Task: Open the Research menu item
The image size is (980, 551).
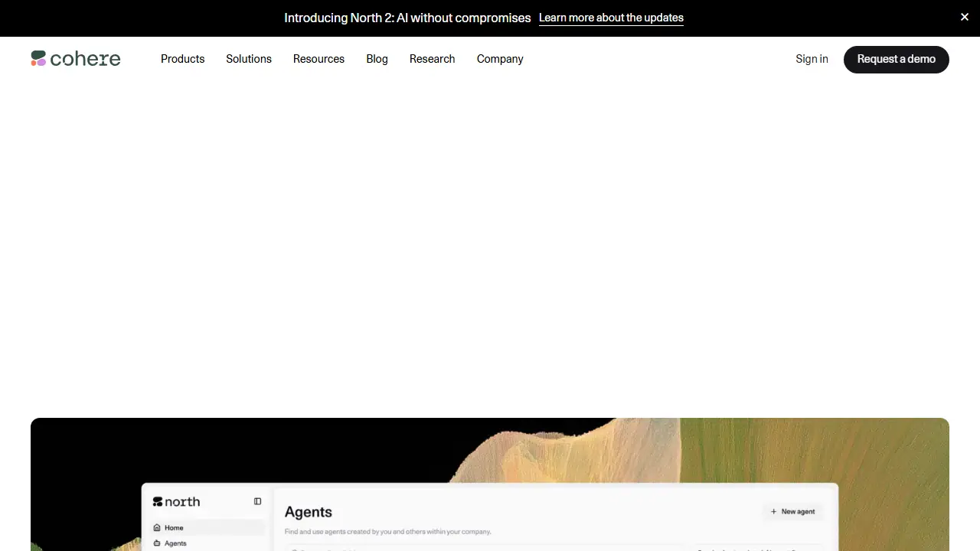Action: (432, 59)
